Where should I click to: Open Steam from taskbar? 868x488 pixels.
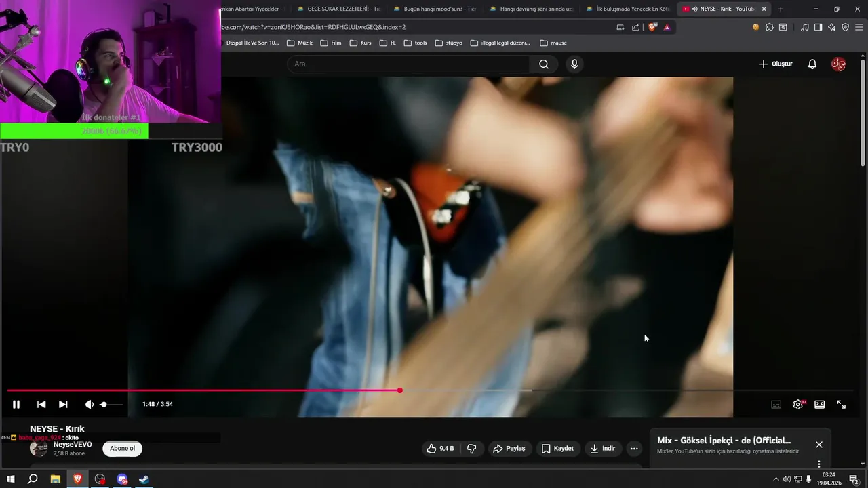[x=144, y=479]
